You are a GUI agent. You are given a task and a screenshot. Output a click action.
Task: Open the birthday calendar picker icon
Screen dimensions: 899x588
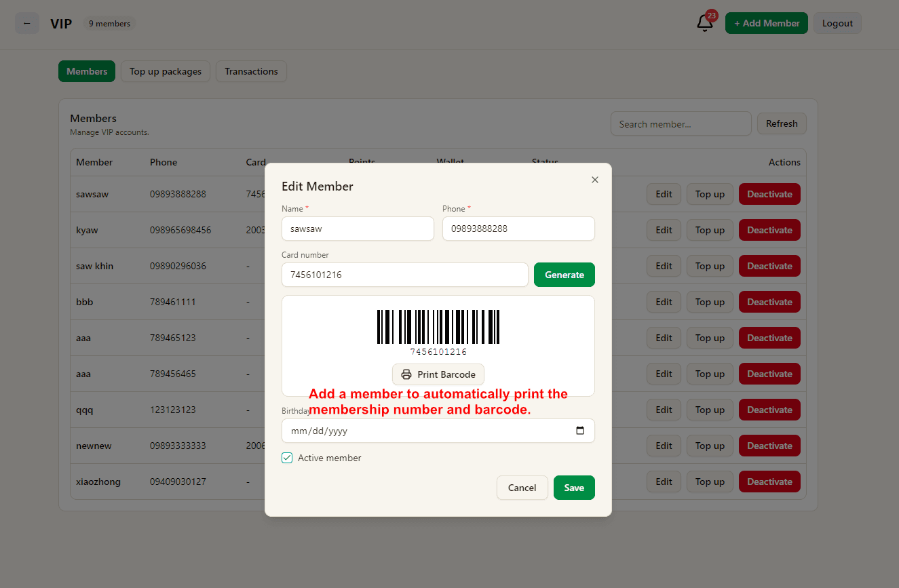pos(580,431)
